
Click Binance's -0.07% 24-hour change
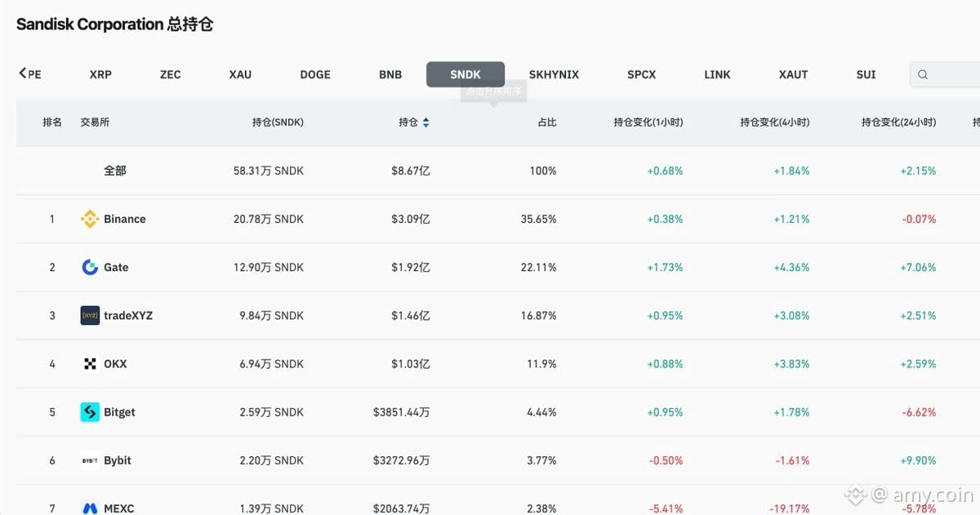click(x=919, y=219)
